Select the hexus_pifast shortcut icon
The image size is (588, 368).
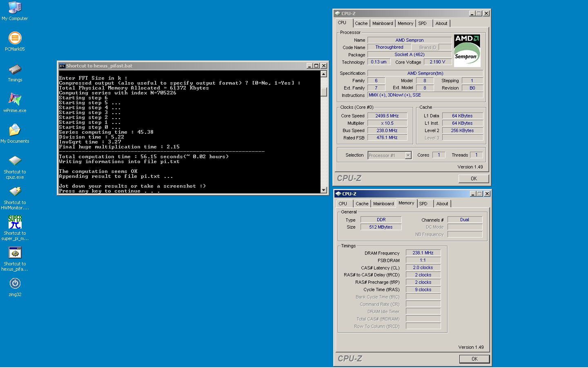15,253
